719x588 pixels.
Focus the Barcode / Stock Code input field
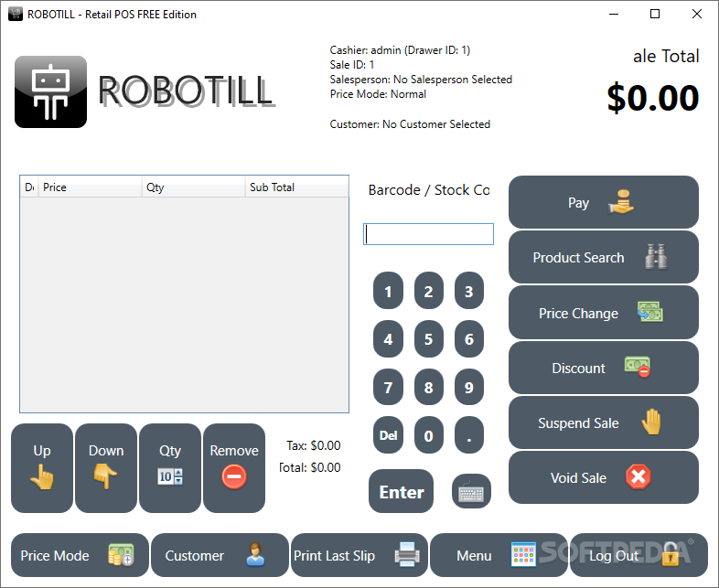coord(428,234)
